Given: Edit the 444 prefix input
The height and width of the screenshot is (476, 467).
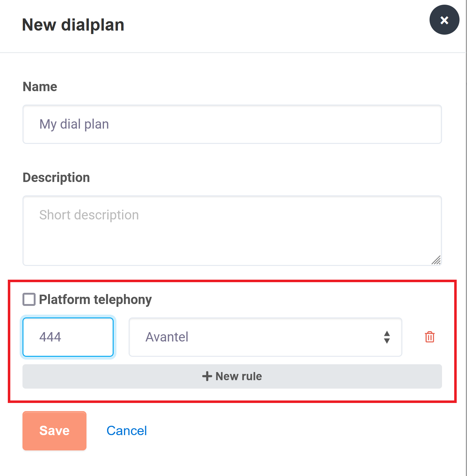Looking at the screenshot, I should coord(68,337).
